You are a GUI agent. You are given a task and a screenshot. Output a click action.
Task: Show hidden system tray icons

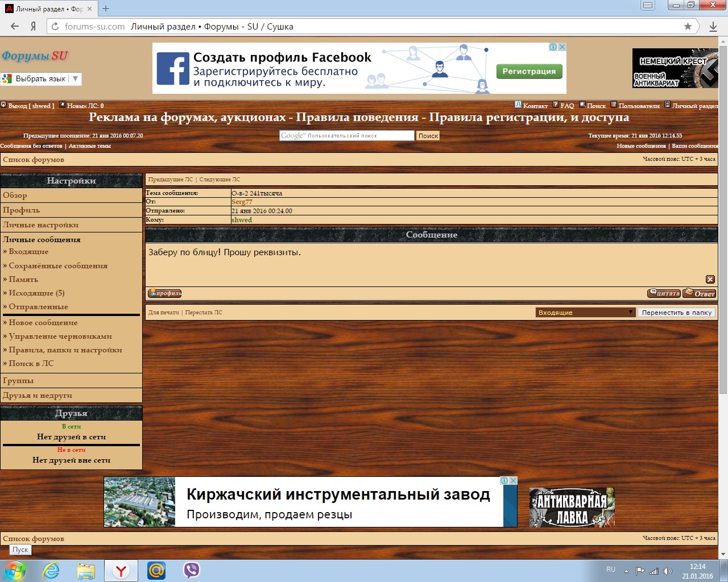626,571
